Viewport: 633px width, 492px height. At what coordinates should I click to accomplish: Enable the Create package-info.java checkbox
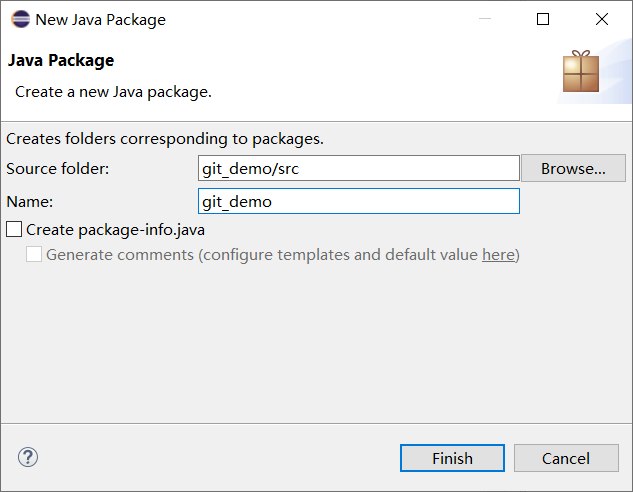pyautogui.click(x=14, y=230)
